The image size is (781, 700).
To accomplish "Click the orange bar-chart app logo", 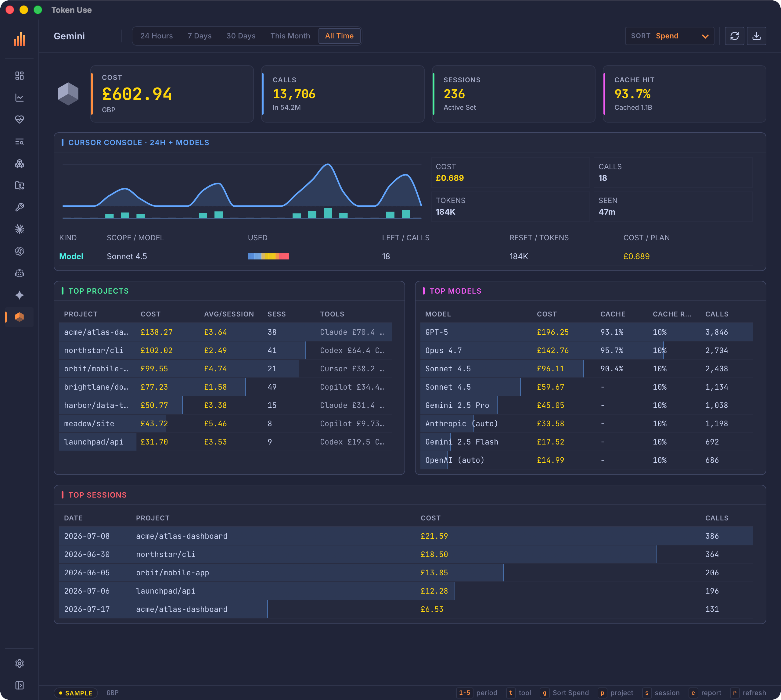I will point(19,39).
